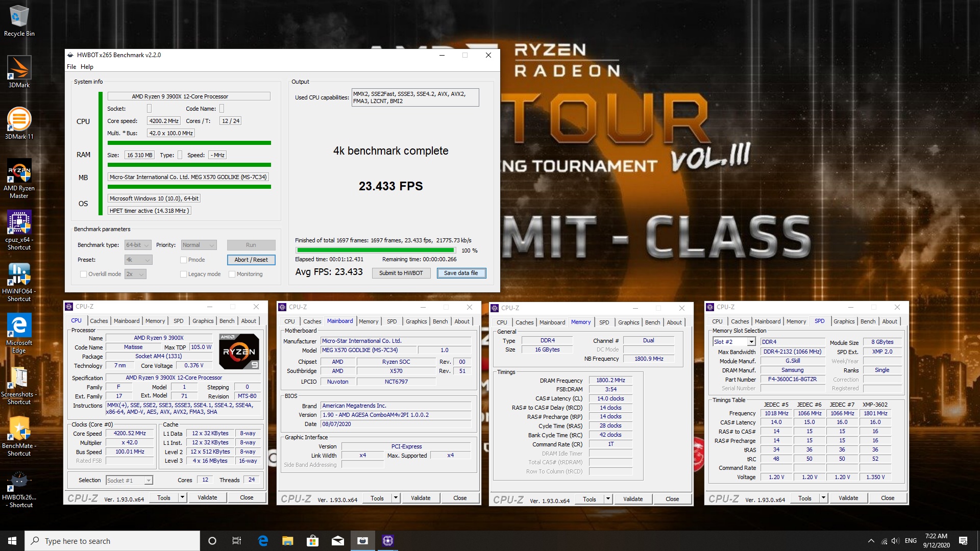Open volume control tray icon

(895, 541)
